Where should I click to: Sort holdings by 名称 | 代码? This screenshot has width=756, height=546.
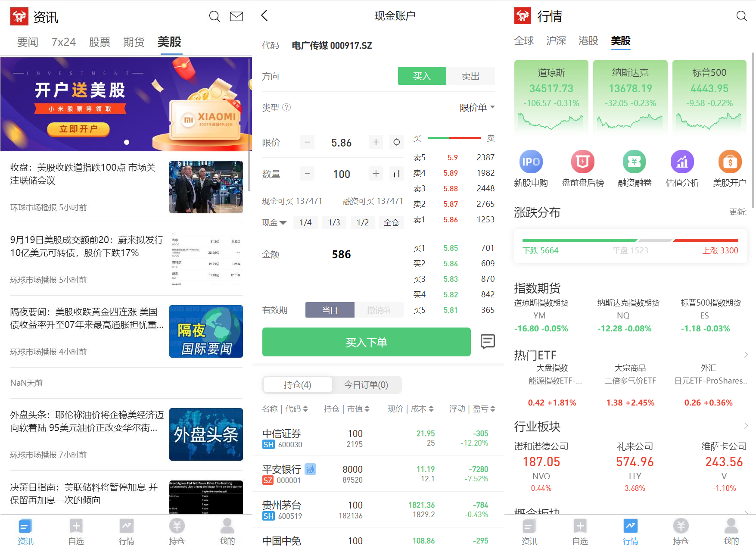285,409
